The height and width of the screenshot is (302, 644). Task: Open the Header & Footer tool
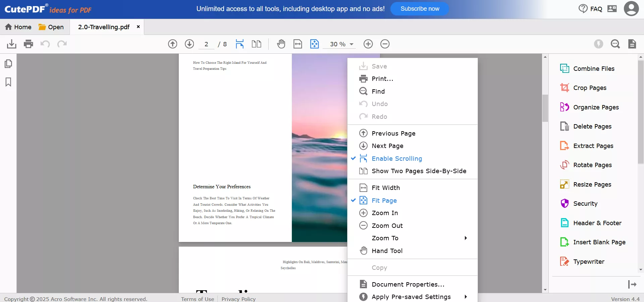[x=597, y=222]
